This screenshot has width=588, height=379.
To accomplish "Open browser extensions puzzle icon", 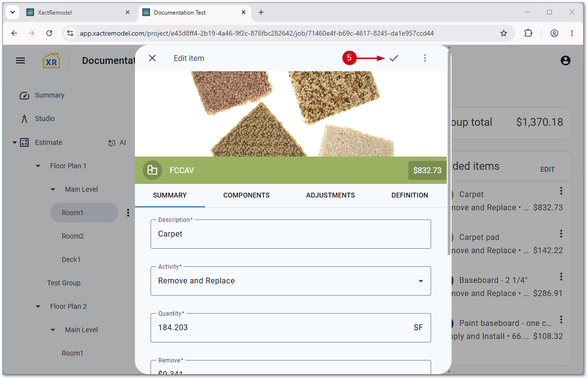I will point(529,33).
